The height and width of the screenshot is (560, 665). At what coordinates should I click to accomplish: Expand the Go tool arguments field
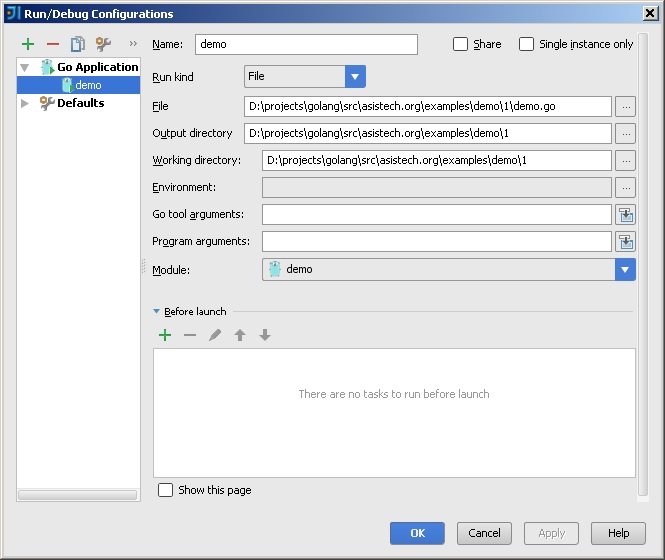[626, 215]
